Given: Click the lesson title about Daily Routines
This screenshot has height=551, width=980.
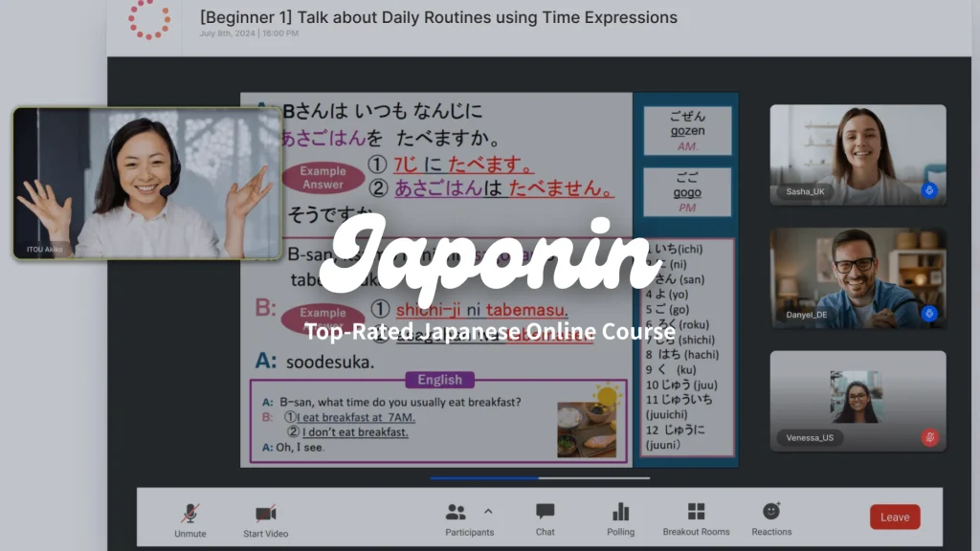Looking at the screenshot, I should click(x=436, y=16).
